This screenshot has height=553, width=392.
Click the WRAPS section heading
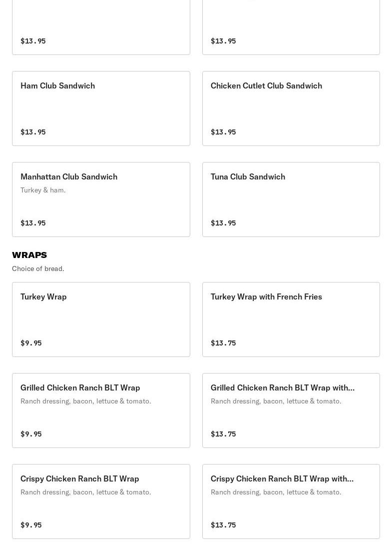click(29, 255)
